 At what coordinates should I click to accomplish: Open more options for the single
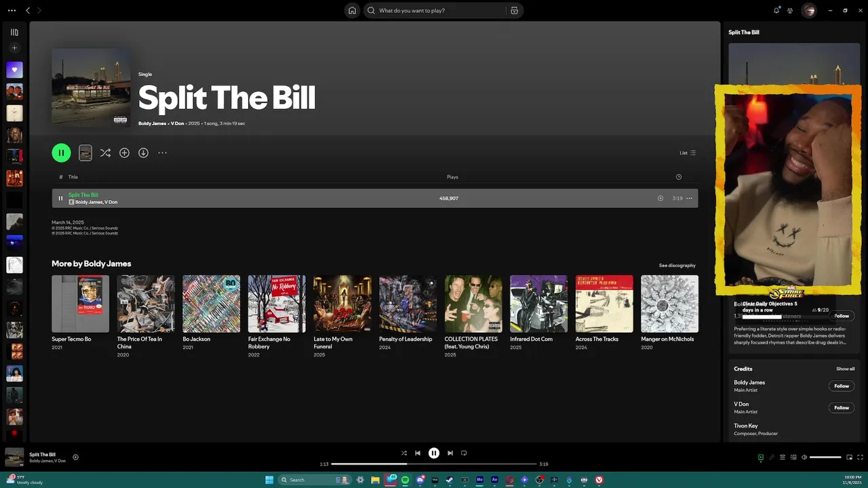coord(162,153)
